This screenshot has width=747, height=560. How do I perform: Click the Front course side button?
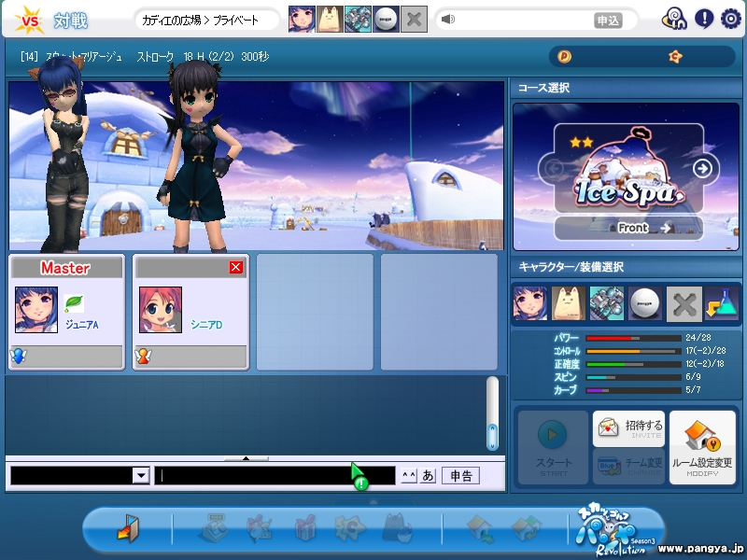628,228
